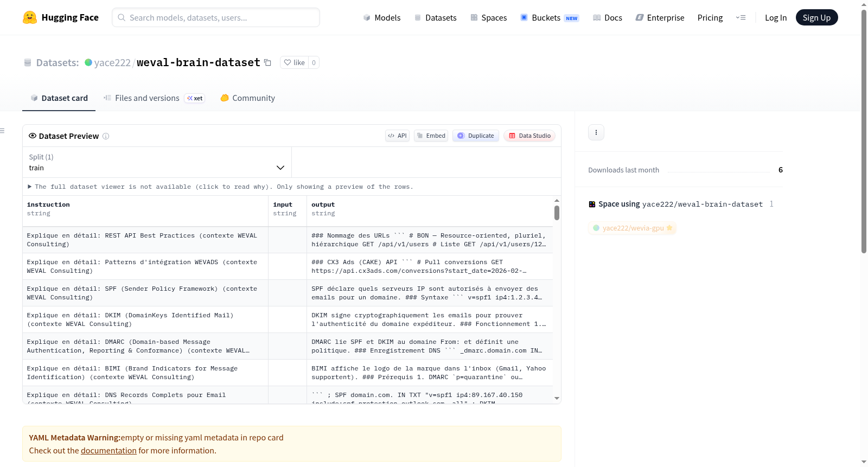Click the xet badge icon
The image size is (868, 467).
(x=195, y=98)
